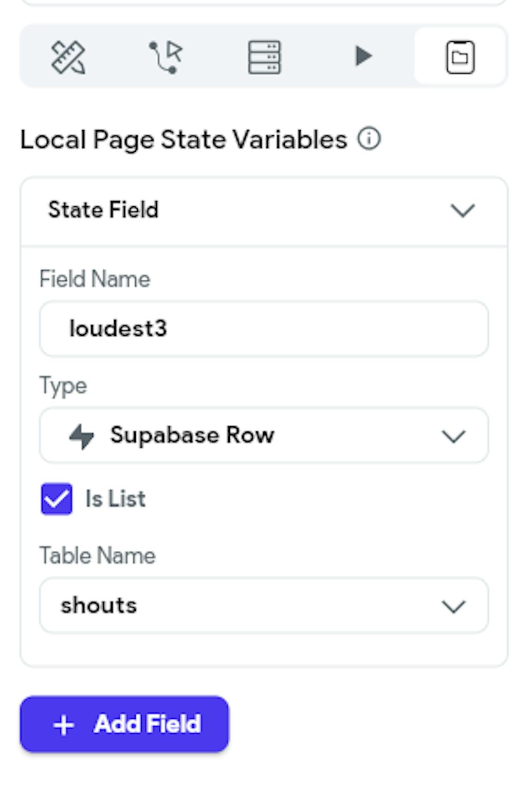Viewport: 514px width, 812px height.
Task: Open the Type dropdown arrow
Action: coord(454,437)
